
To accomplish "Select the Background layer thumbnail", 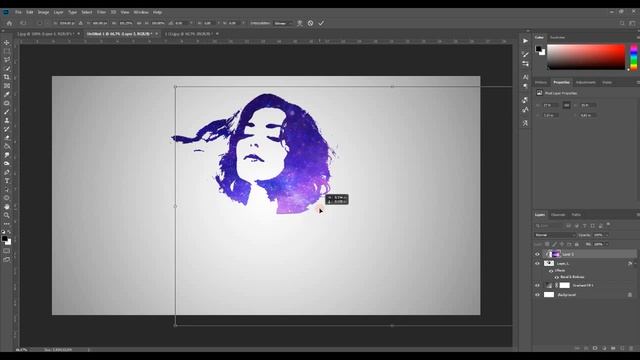I will tap(549, 295).
